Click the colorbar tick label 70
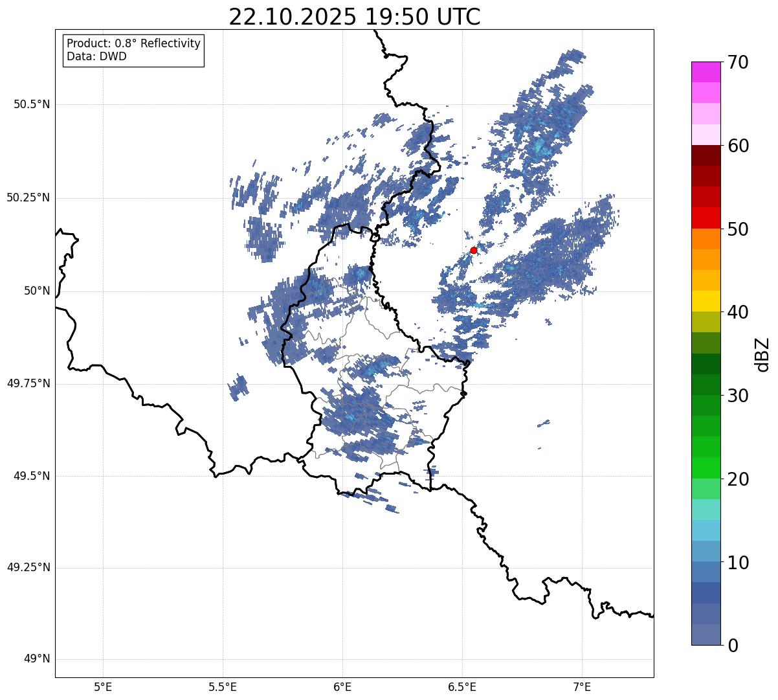 click(738, 62)
